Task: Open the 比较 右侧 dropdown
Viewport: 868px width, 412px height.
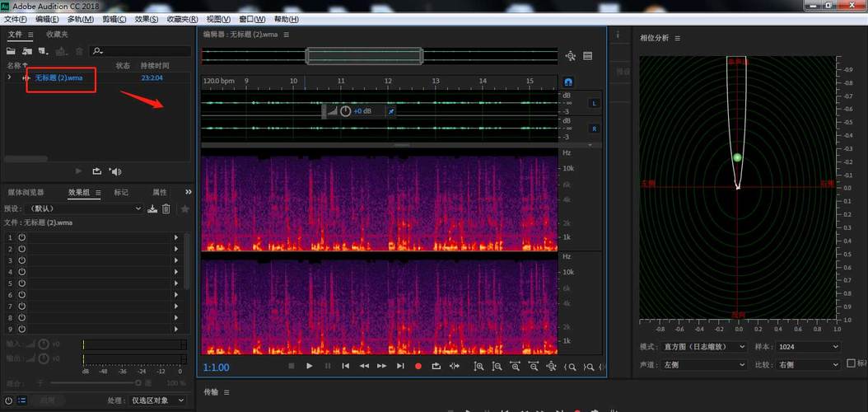Action: (x=807, y=365)
